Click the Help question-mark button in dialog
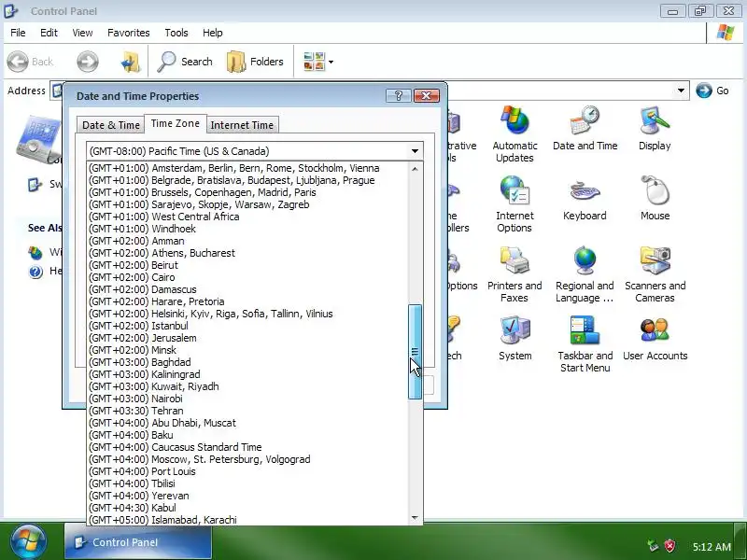This screenshot has width=747, height=560. [399, 96]
